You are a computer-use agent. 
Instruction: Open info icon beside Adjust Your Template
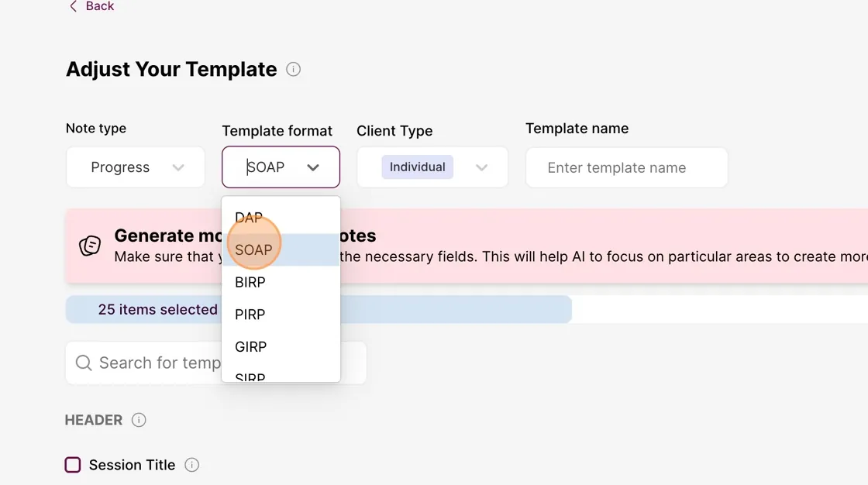pyautogui.click(x=294, y=69)
